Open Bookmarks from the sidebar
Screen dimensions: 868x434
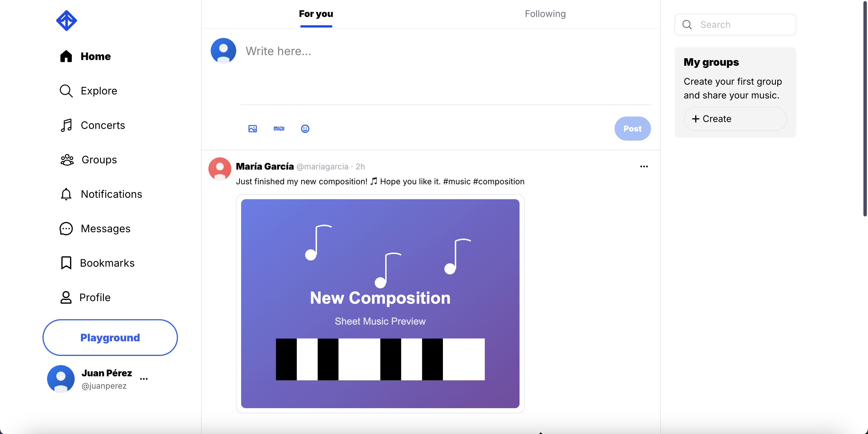97,263
